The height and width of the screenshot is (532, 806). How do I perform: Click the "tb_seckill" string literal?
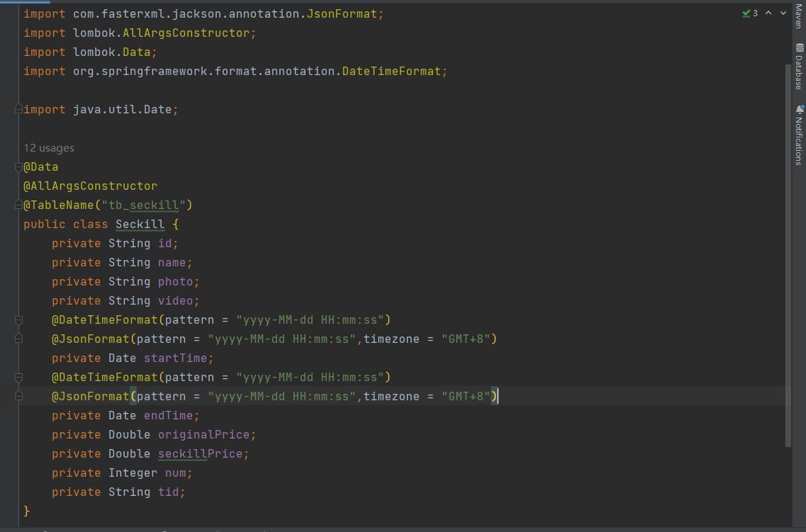[144, 205]
